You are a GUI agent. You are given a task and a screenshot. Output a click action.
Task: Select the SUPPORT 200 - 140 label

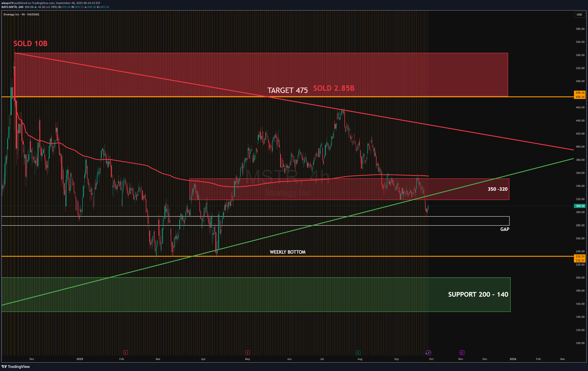pos(478,294)
